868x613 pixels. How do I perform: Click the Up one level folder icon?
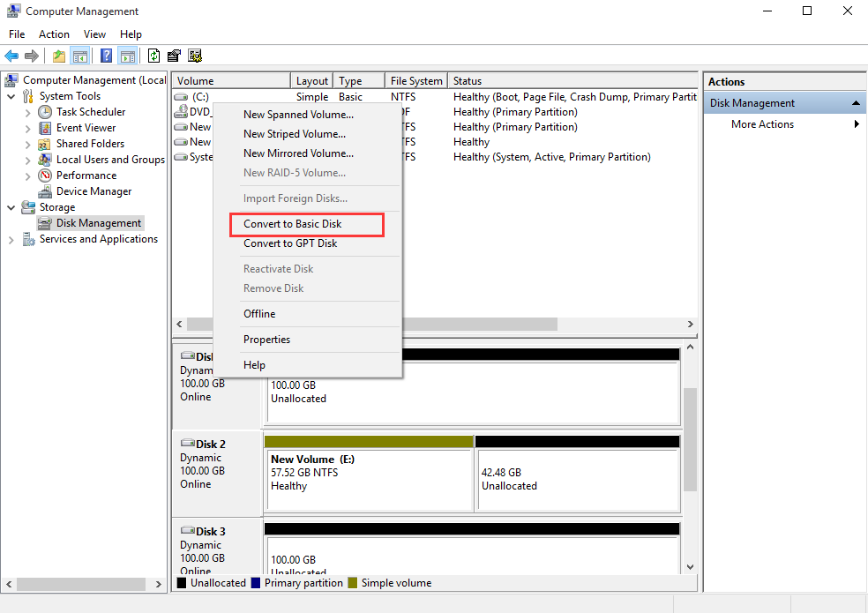[59, 56]
